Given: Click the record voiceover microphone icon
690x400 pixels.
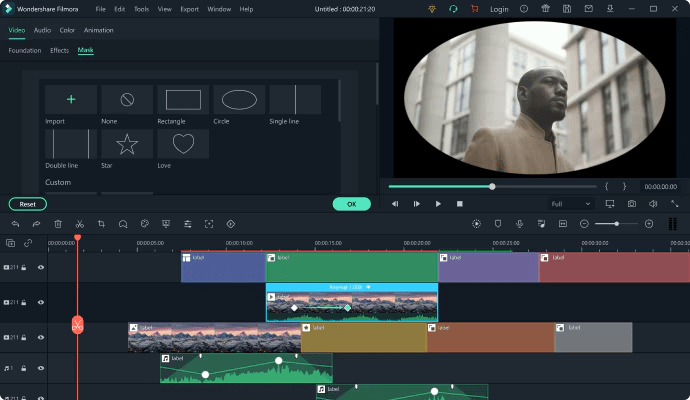Looking at the screenshot, I should coord(519,224).
